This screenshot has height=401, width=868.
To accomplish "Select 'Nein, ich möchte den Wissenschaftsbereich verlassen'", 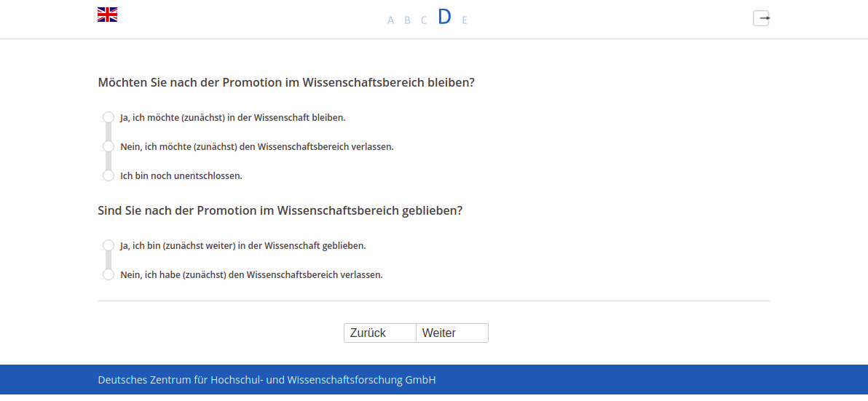I will click(108, 146).
